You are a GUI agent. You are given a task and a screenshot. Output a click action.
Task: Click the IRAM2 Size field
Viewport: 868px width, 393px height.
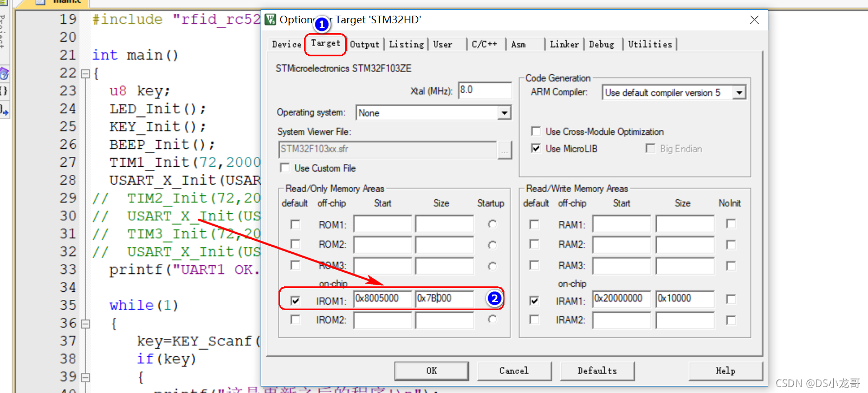point(685,320)
